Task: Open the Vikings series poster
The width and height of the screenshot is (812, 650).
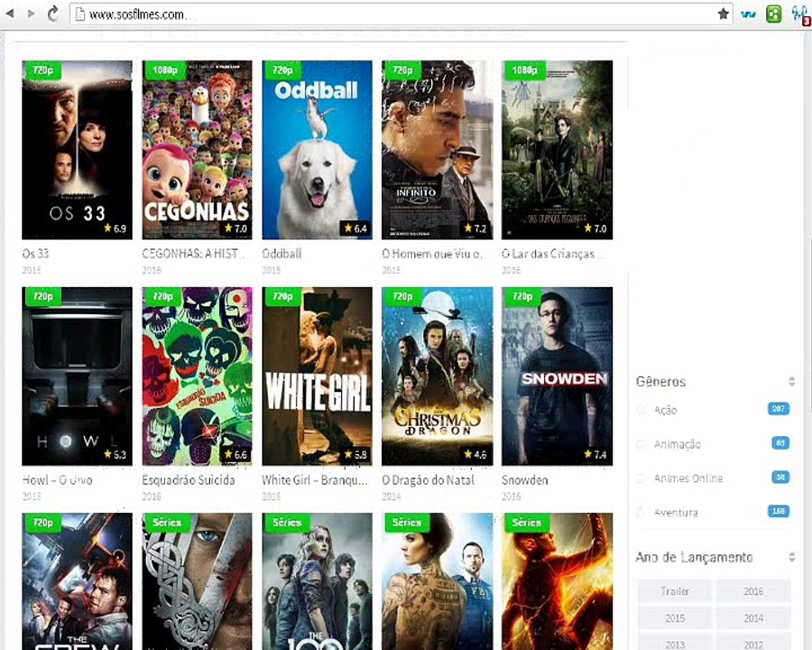Action: point(198,581)
